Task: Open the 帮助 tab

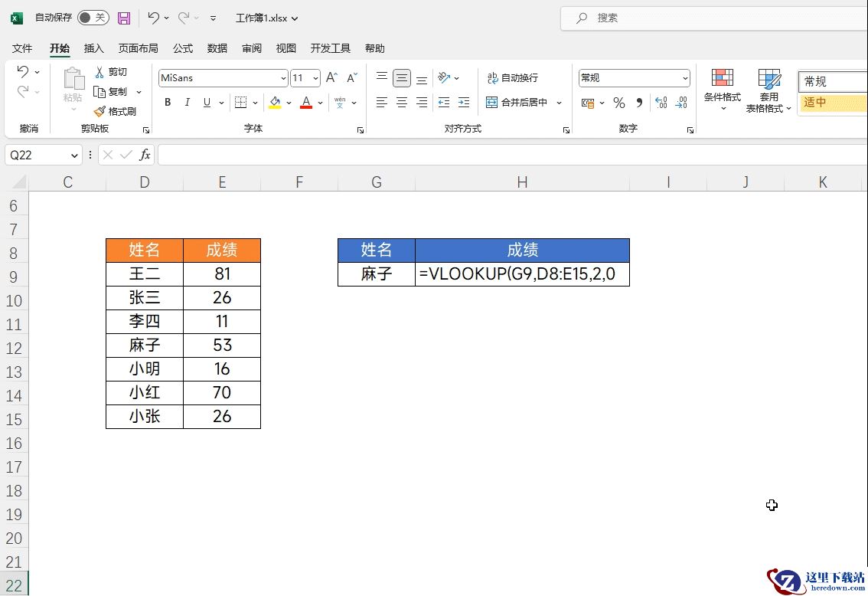Action: tap(375, 48)
